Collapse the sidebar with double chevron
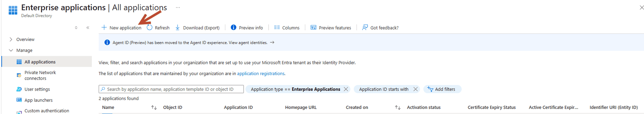 coord(88,28)
